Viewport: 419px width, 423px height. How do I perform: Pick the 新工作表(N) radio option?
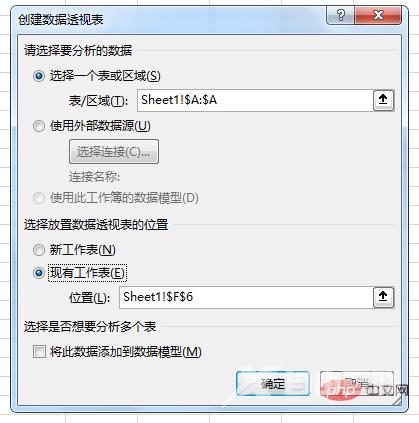tap(39, 250)
